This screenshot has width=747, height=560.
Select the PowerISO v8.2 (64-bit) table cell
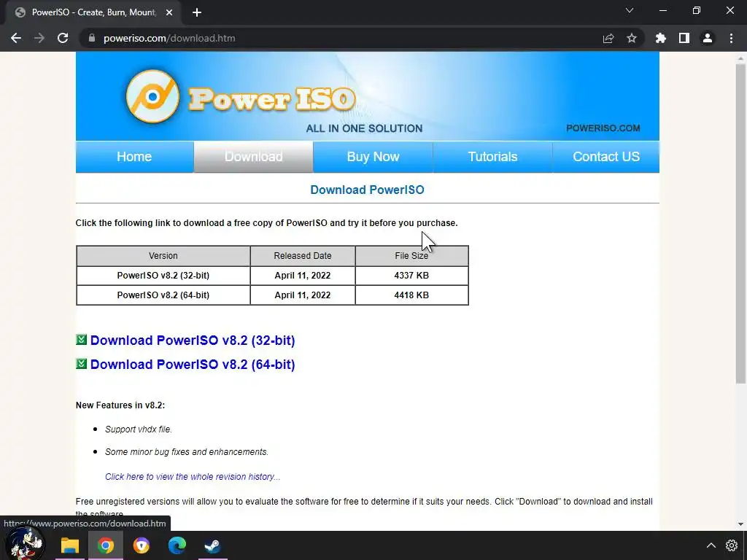tap(163, 295)
